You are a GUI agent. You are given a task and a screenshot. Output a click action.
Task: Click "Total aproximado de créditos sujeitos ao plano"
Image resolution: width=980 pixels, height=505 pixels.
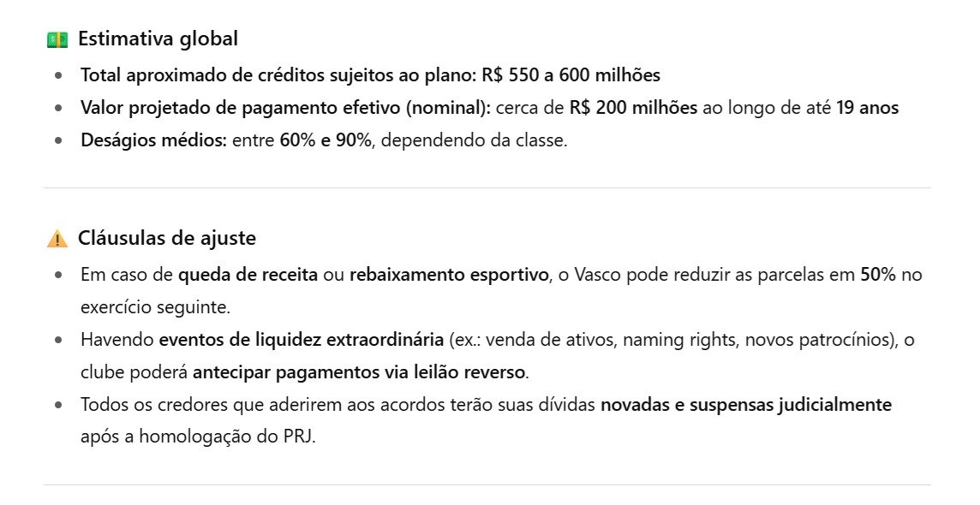(x=277, y=75)
